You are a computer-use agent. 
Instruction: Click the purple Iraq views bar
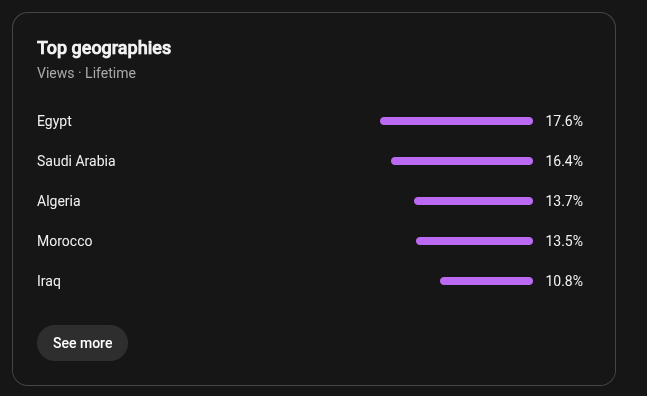pos(486,281)
